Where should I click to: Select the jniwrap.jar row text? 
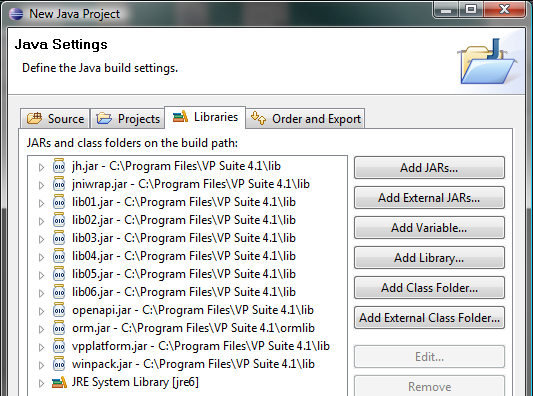point(191,184)
